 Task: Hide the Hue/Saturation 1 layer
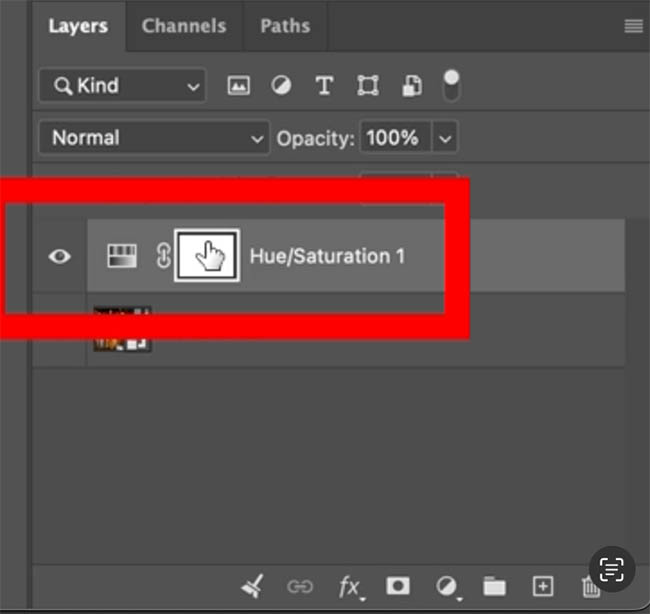pyautogui.click(x=60, y=256)
